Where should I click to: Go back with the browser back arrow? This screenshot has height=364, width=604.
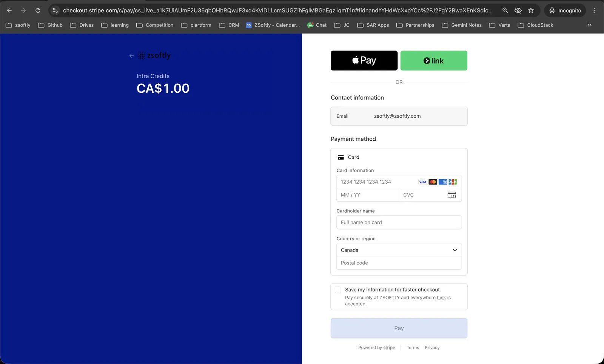click(x=9, y=11)
